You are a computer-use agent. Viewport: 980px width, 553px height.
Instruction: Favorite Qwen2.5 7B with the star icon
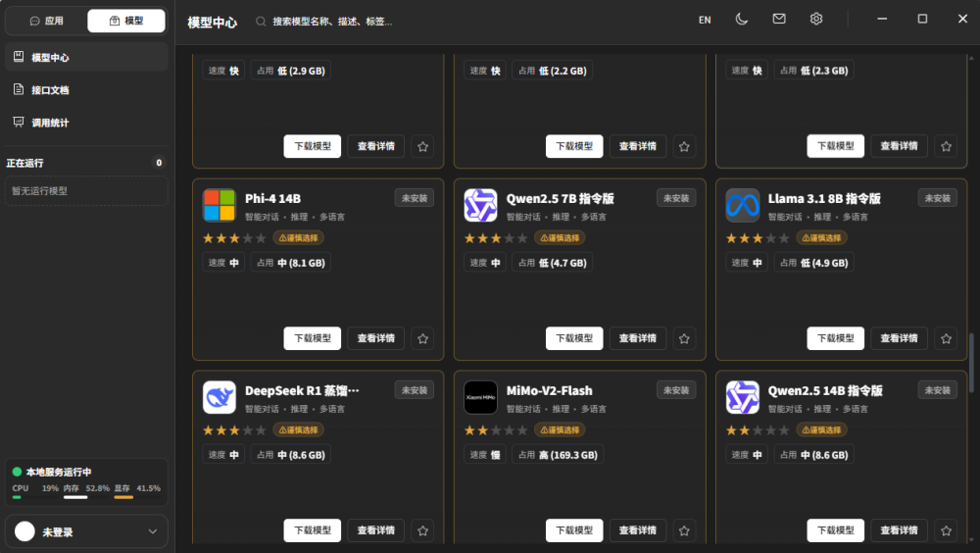pyautogui.click(x=684, y=338)
